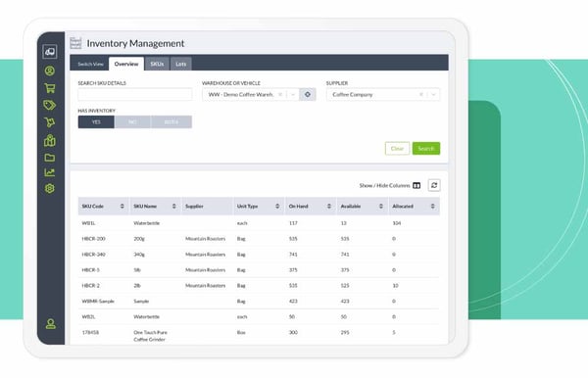588x378 pixels.
Task: Click SKU code WB1L
Action: (88, 223)
